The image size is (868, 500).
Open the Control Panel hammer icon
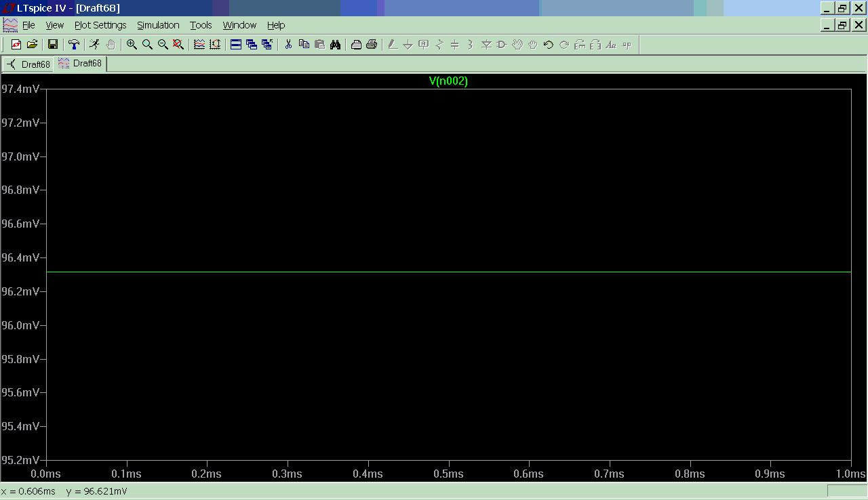[73, 45]
